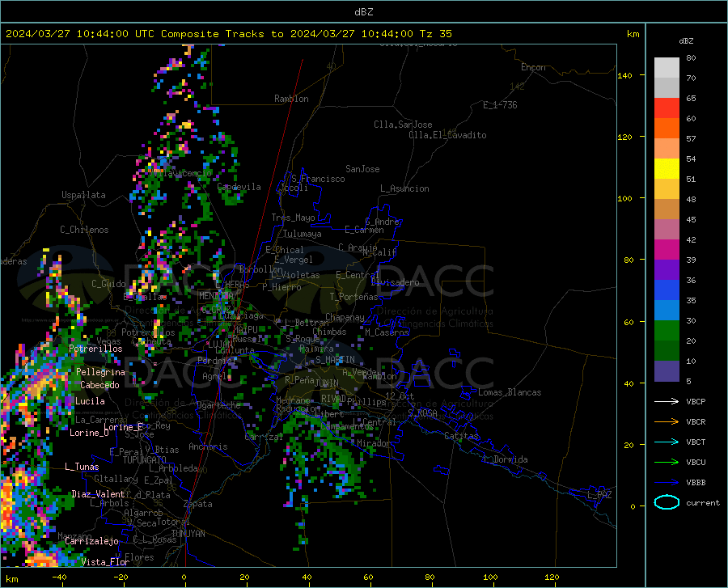Image resolution: width=728 pixels, height=588 pixels.
Task: Select the gold 51-48 dBZ swatch
Action: point(667,189)
